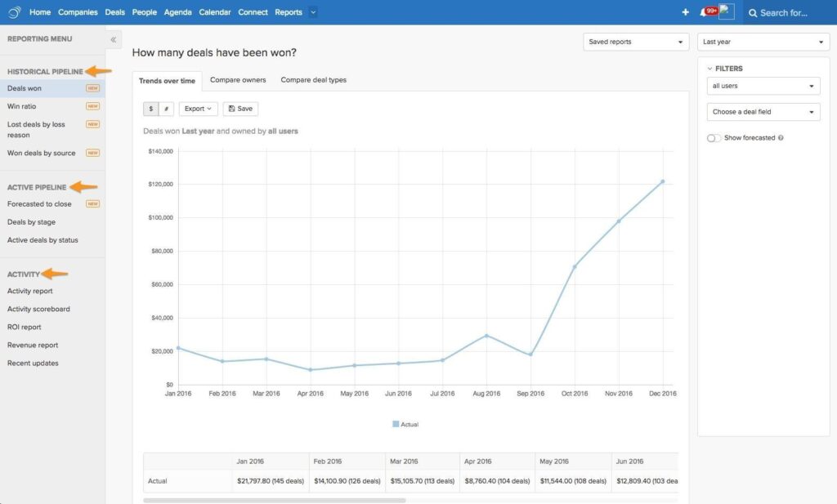Image resolution: width=837 pixels, height=504 pixels.
Task: Open the Export dropdown
Action: tap(196, 108)
